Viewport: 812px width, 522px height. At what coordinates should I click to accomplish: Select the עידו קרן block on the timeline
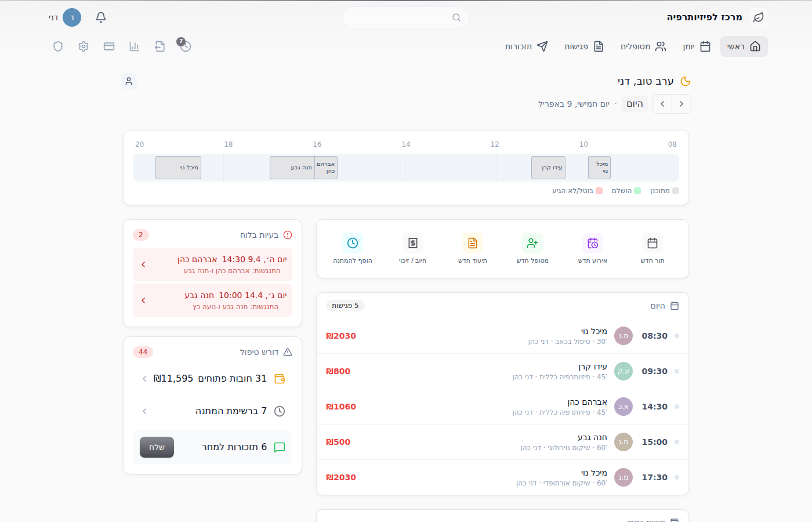pyautogui.click(x=549, y=168)
